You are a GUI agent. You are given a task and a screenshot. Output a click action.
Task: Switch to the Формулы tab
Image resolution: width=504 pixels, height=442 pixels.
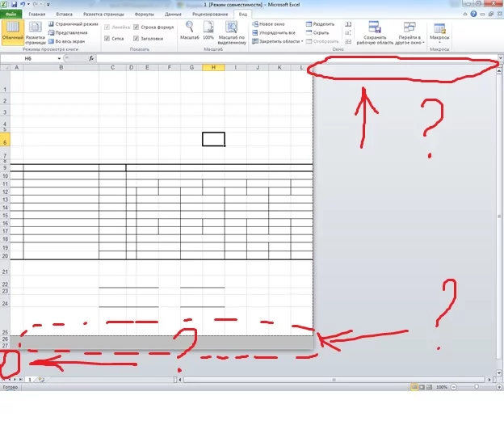[x=144, y=15]
